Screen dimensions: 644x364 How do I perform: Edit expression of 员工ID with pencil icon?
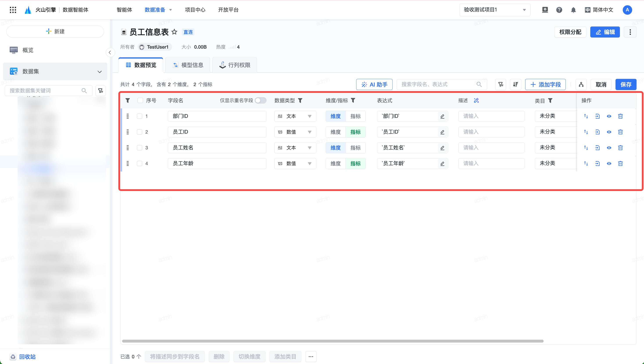pyautogui.click(x=442, y=132)
